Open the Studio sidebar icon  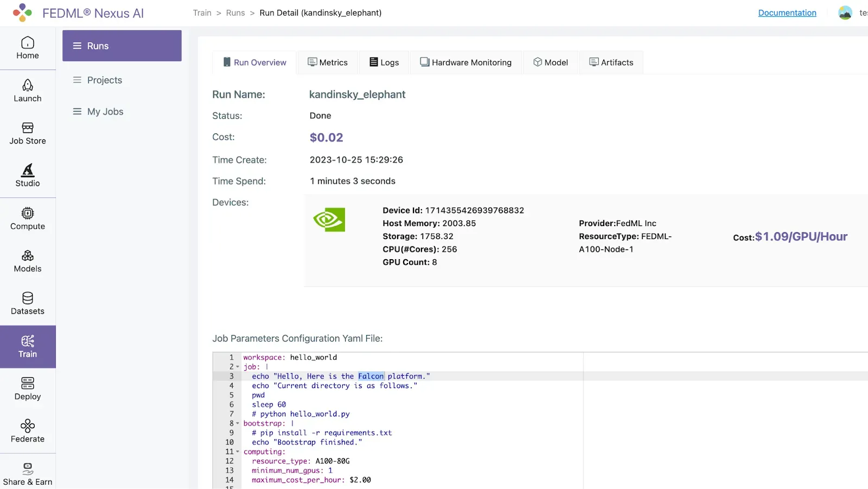pos(28,170)
